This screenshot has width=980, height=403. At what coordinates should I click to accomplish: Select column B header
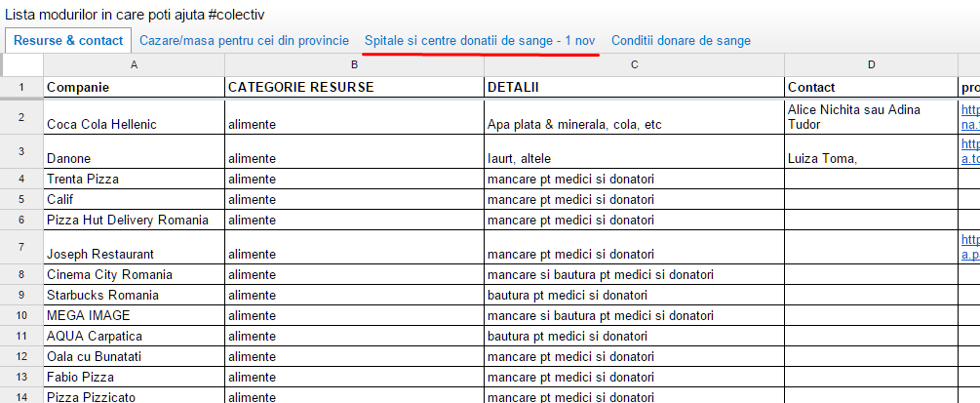(354, 64)
